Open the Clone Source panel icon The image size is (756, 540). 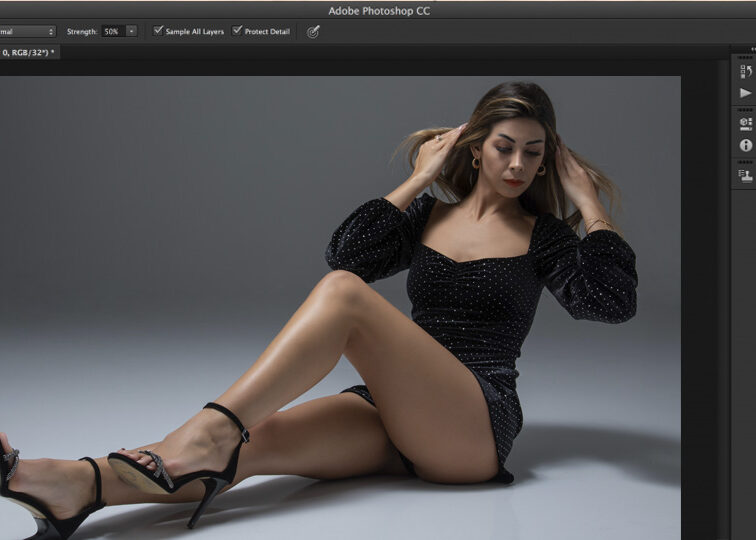coord(745,176)
